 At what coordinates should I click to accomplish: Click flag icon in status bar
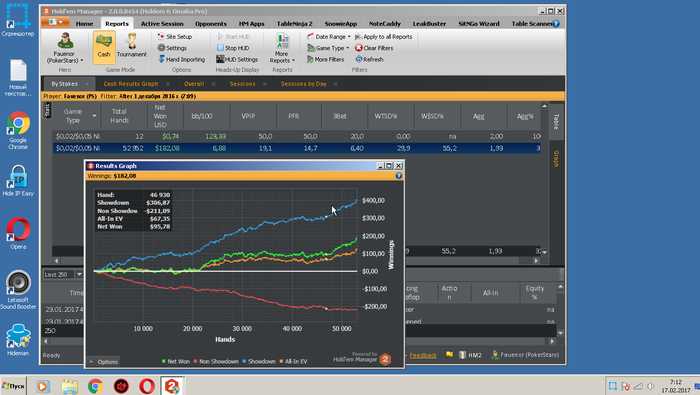449,355
